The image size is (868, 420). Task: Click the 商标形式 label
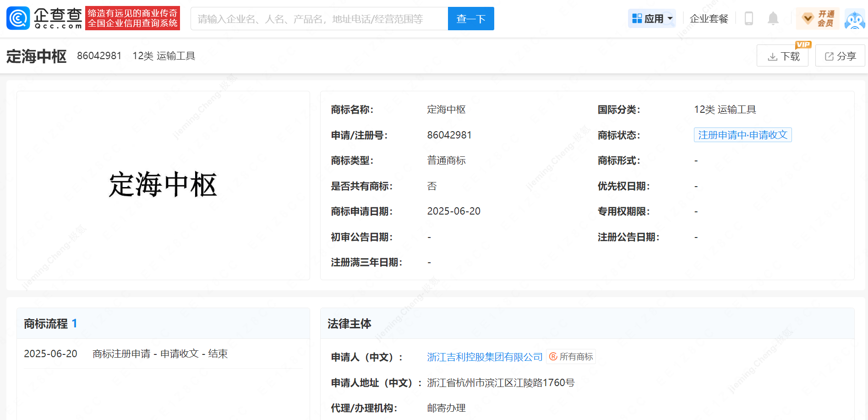click(x=619, y=160)
